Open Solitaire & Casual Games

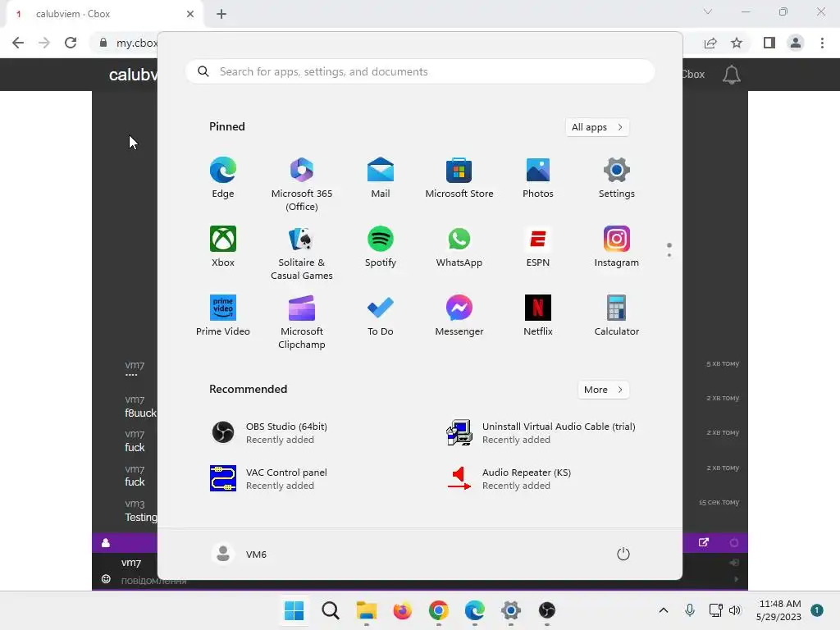pos(302,253)
